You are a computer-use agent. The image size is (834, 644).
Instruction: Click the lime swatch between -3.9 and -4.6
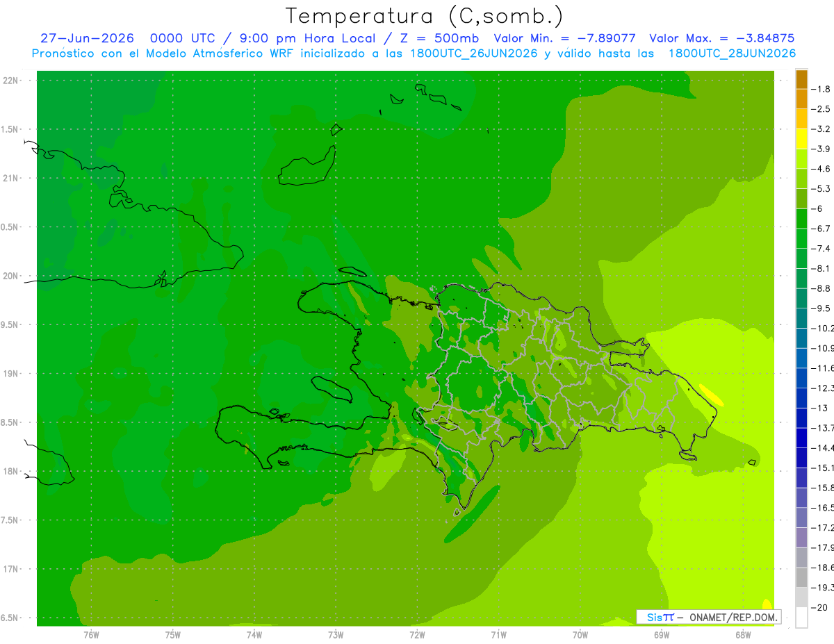801,159
